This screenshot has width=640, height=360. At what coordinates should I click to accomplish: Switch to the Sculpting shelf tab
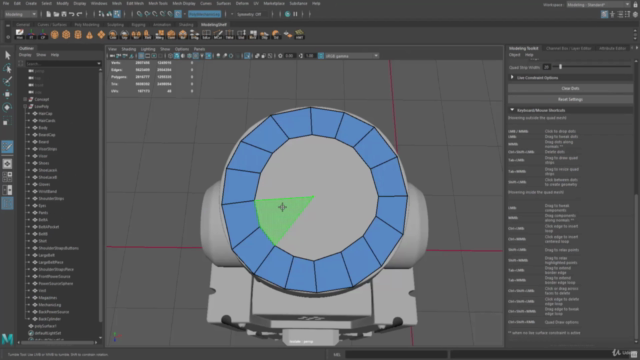point(116,24)
